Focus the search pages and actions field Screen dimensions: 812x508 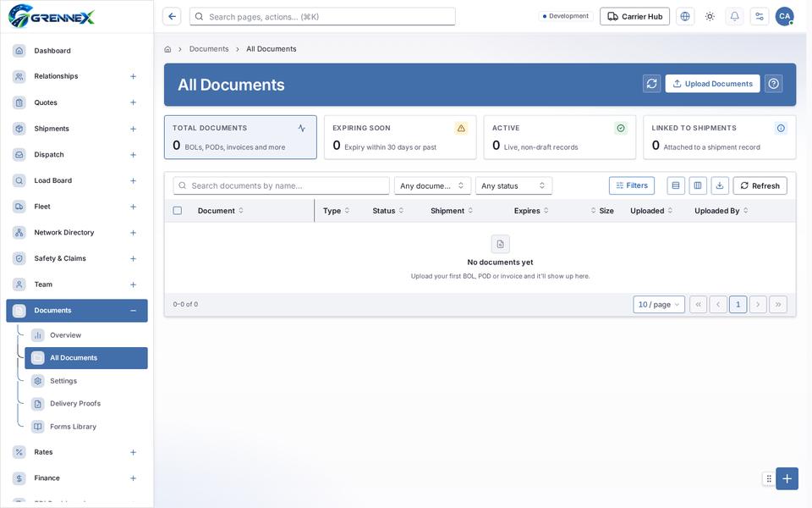[322, 17]
